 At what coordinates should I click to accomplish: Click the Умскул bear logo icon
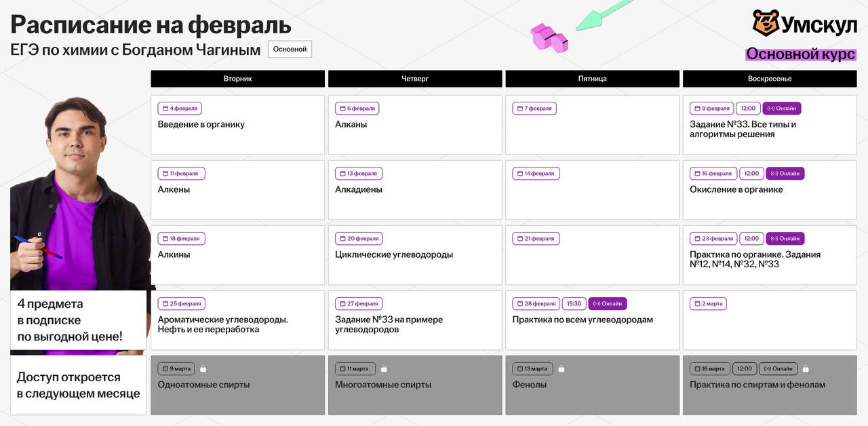click(x=765, y=24)
